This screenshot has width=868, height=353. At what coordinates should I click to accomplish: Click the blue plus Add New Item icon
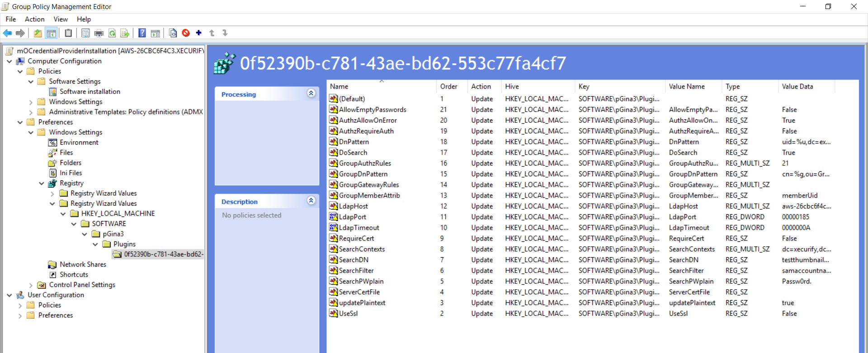198,33
